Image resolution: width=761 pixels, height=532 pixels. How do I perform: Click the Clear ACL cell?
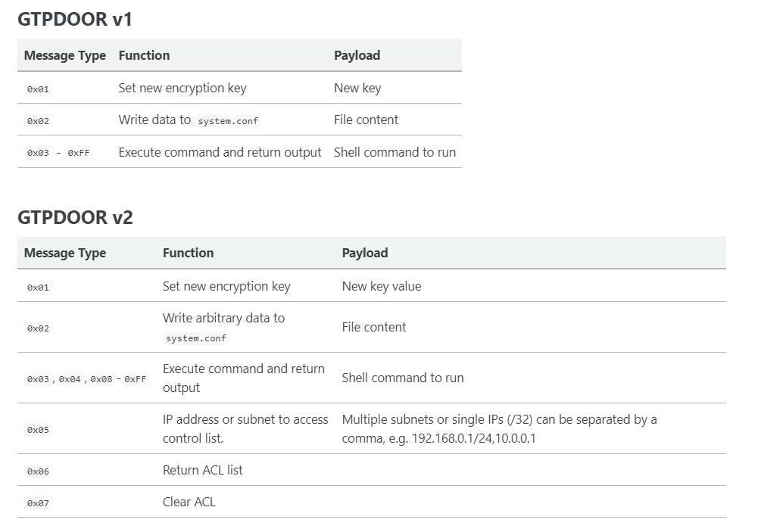[x=189, y=502]
